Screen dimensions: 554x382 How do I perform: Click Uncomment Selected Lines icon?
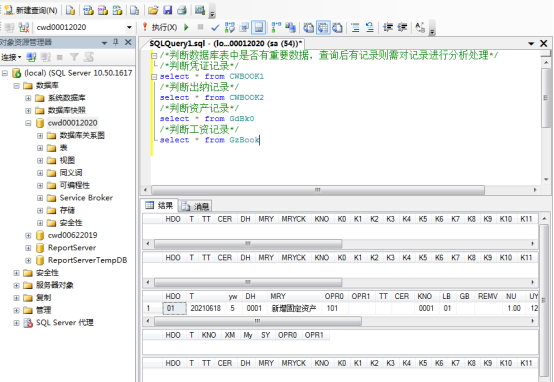tap(370, 27)
